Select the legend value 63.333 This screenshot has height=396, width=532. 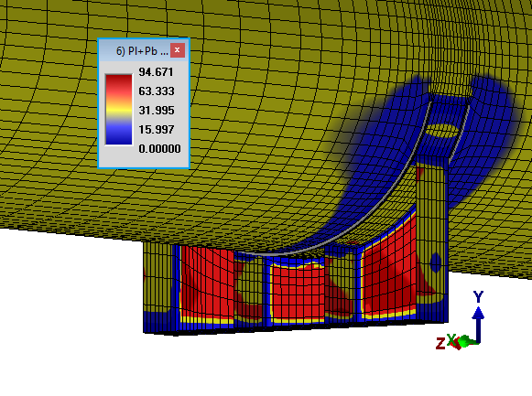157,91
